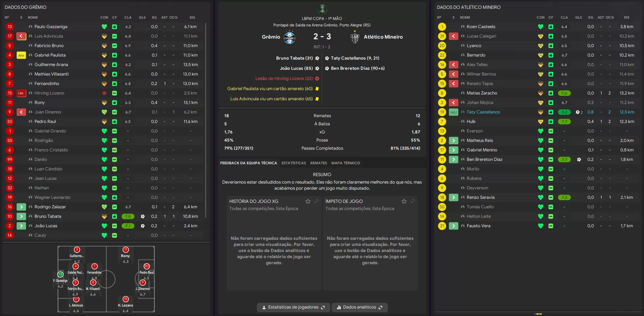The image size is (644, 316).
Task: Select the Fausto Vera row
Action: pyautogui.click(x=538, y=226)
